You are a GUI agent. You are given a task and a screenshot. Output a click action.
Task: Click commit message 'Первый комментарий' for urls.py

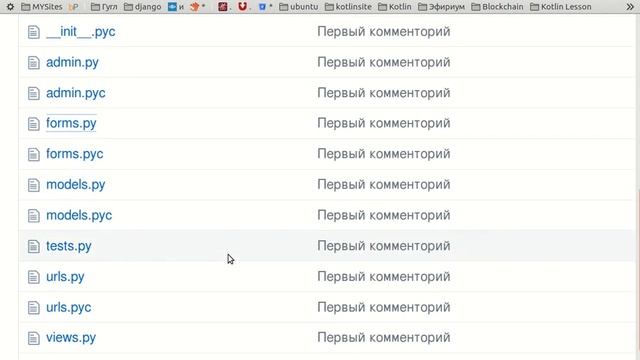pos(384,277)
